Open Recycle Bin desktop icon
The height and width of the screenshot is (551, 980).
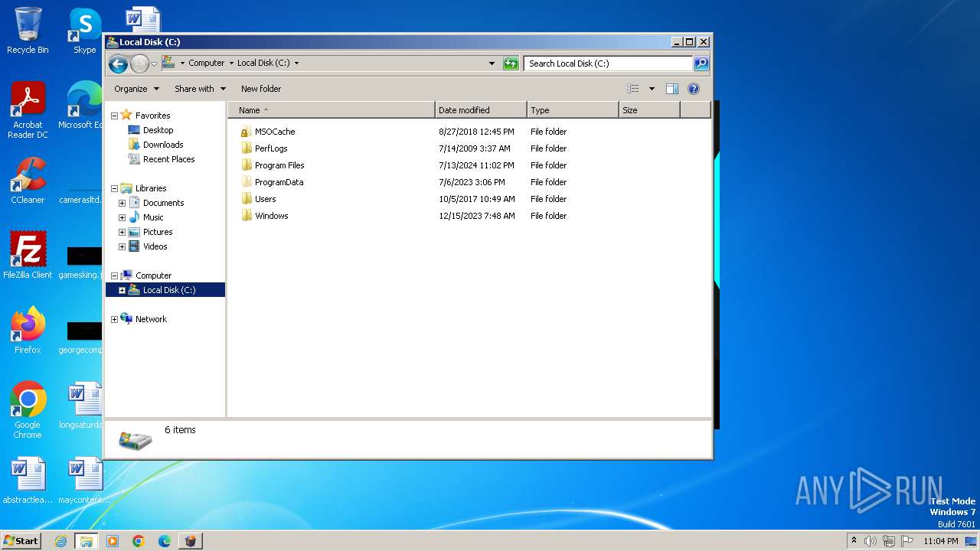28,31
